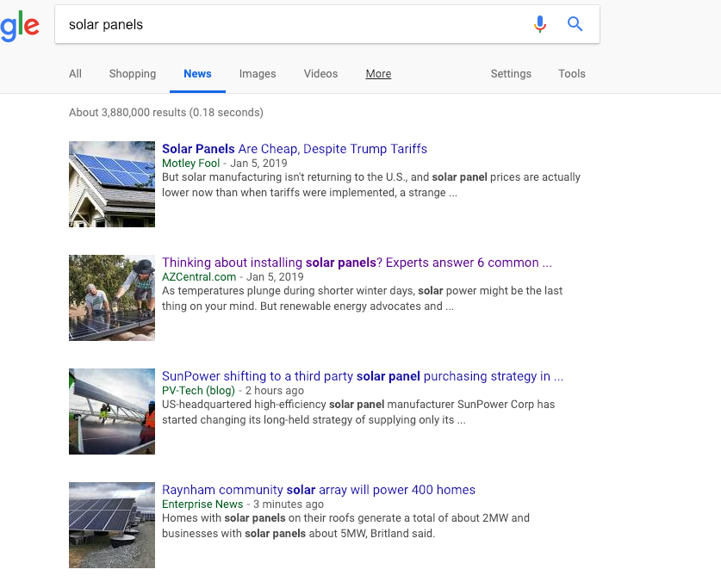
Task: Open Raynham community solar array article
Action: click(319, 490)
